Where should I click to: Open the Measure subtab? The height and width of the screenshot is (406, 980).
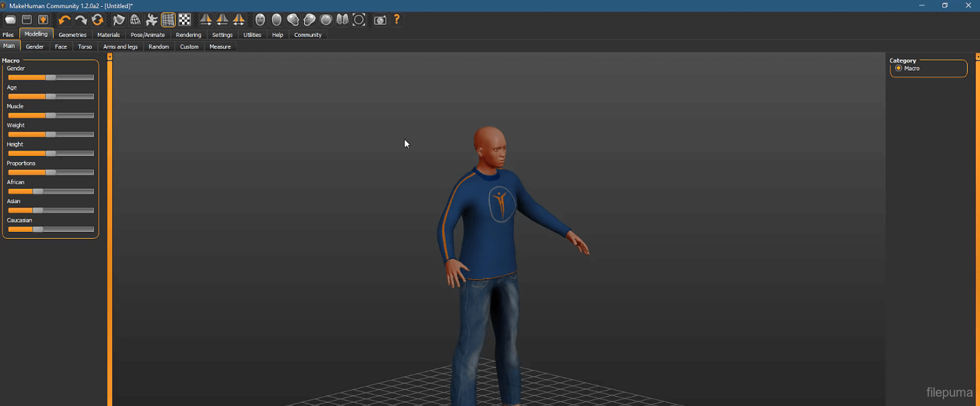(x=220, y=47)
